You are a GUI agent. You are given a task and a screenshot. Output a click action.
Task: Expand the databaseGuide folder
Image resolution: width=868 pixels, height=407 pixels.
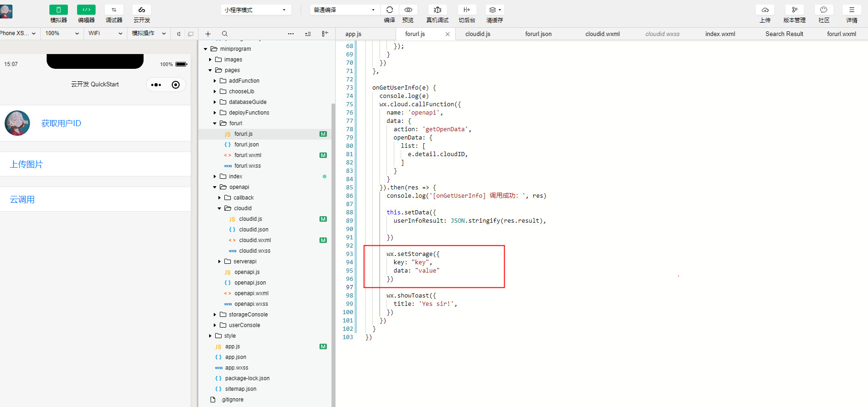(215, 102)
